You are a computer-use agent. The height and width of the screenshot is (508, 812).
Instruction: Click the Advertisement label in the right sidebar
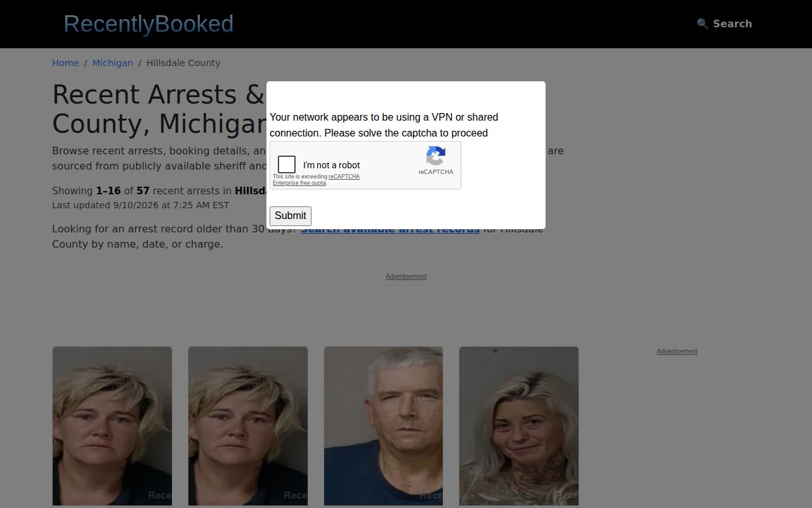(677, 351)
